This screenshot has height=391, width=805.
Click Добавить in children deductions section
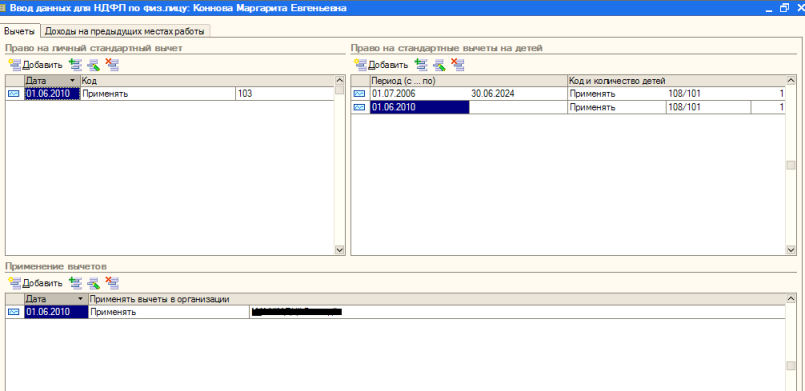tap(381, 65)
